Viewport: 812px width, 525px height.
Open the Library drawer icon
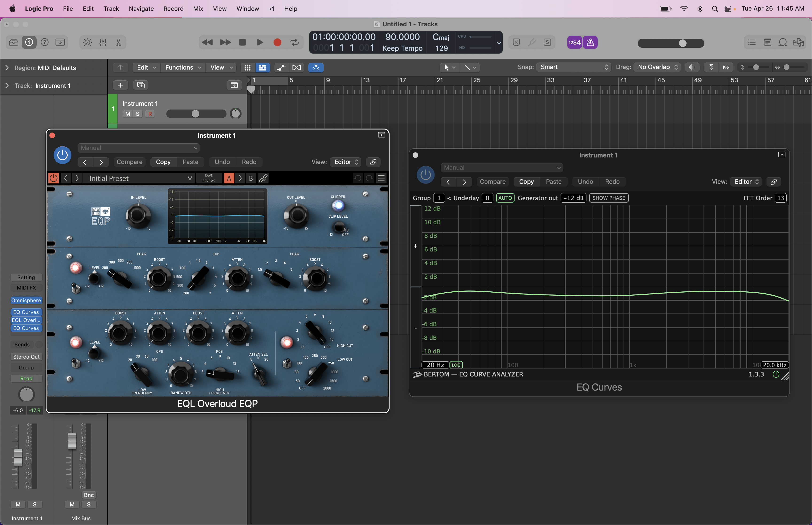pyautogui.click(x=14, y=42)
